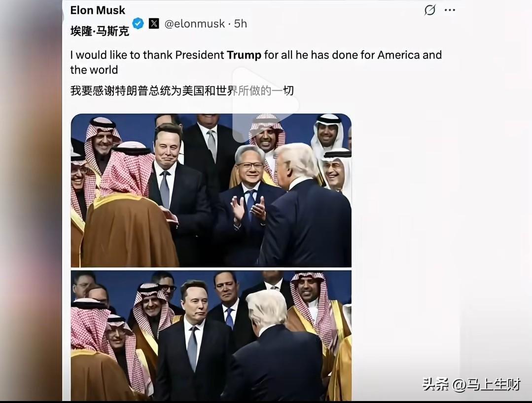Screen dimensions: 532x403
Task: Click the blue verified checkmark badge
Action: click(138, 23)
